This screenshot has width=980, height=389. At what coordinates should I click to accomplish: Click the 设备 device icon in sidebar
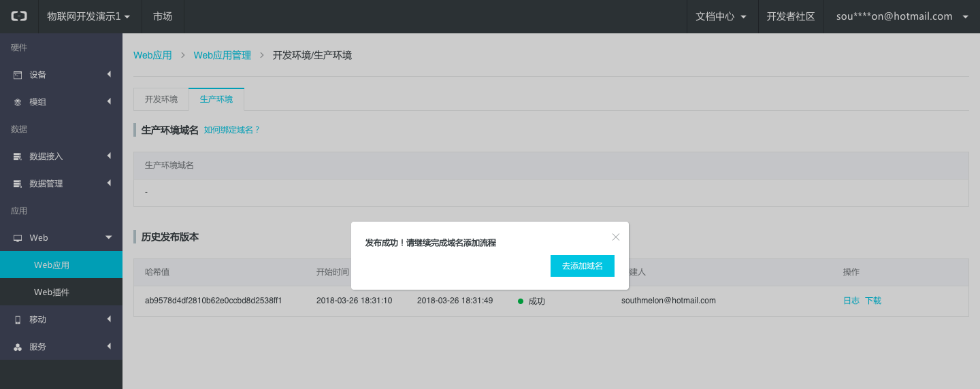pos(18,75)
